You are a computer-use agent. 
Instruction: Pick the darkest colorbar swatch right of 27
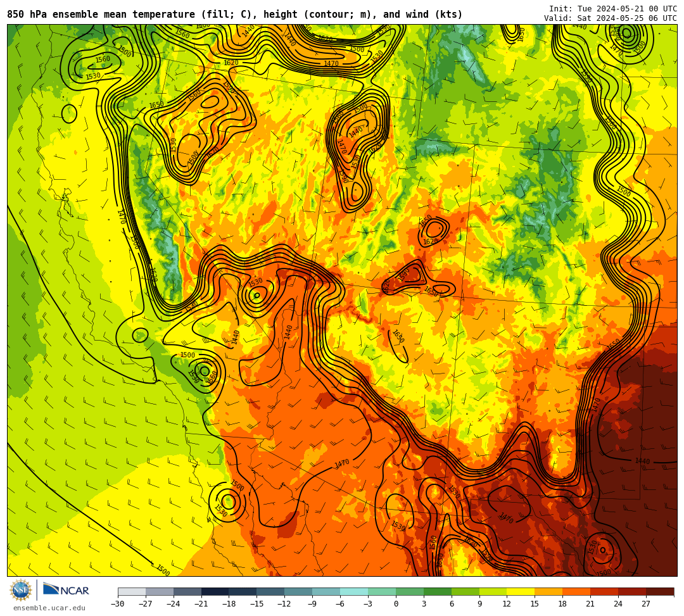click(660, 591)
